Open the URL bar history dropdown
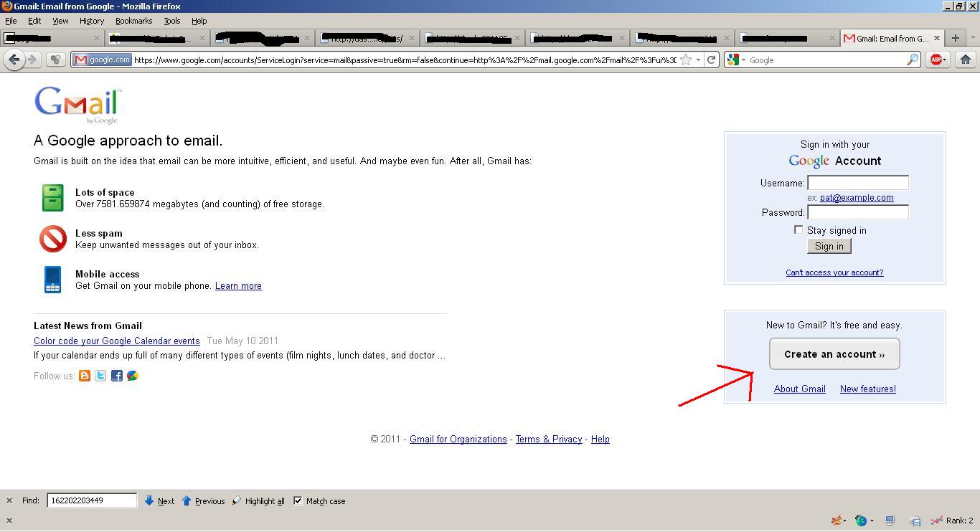Viewport: 980px width, 532px height. [x=698, y=60]
